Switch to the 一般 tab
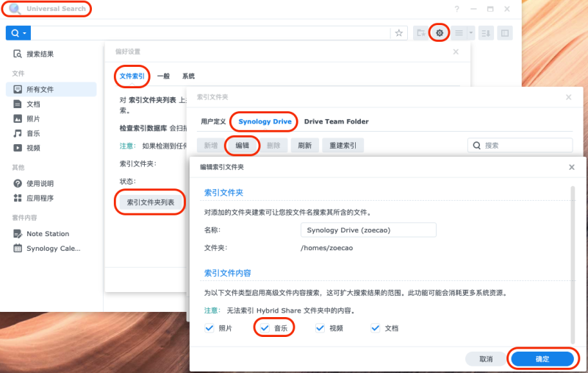Screen dimensions: 588x373 [x=163, y=77]
